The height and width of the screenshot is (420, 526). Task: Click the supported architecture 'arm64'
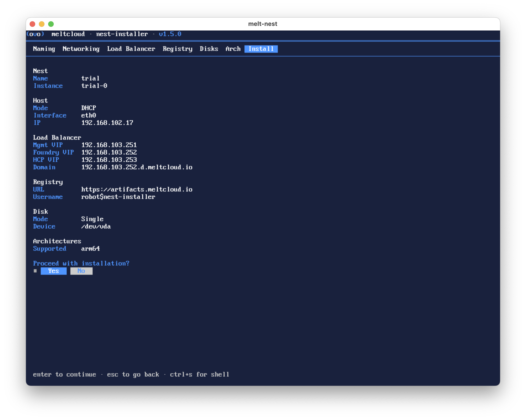tap(90, 249)
